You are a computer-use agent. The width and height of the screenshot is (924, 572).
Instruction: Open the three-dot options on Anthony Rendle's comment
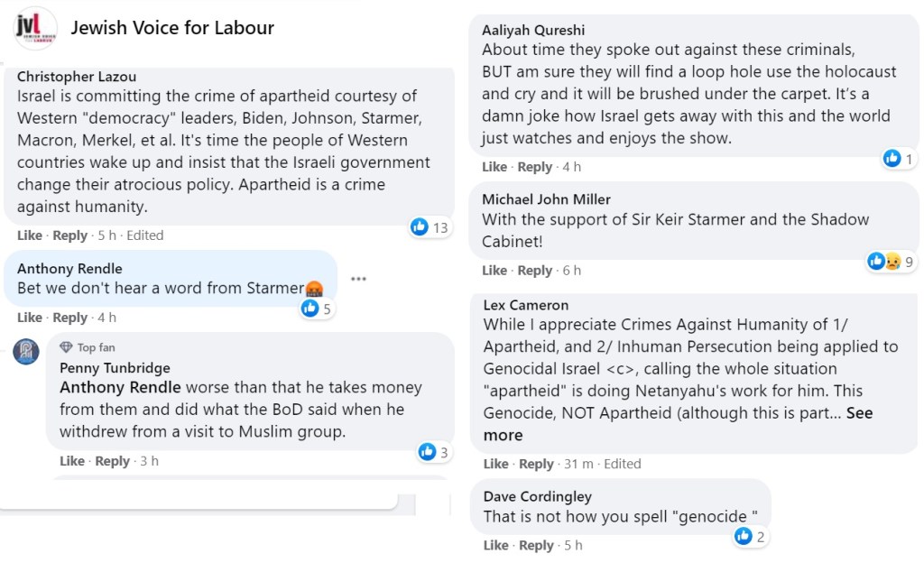pyautogui.click(x=358, y=279)
